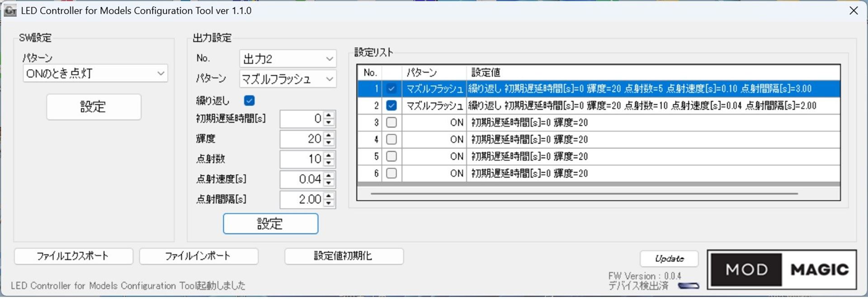Click the 初期遅延時間 input field
The width and height of the screenshot is (868, 299).
[x=302, y=119]
